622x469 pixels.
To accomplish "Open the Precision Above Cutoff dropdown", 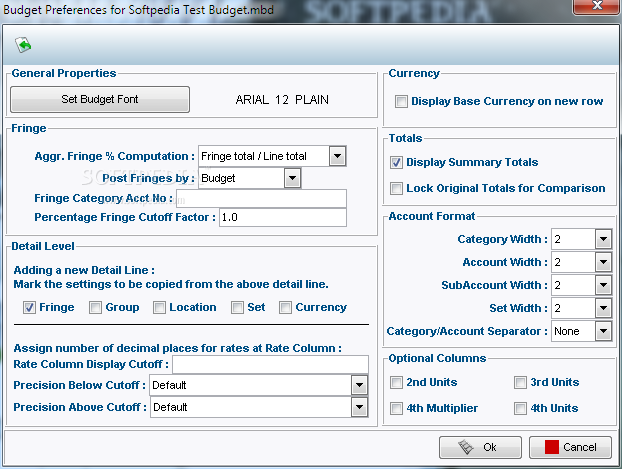I will click(359, 407).
